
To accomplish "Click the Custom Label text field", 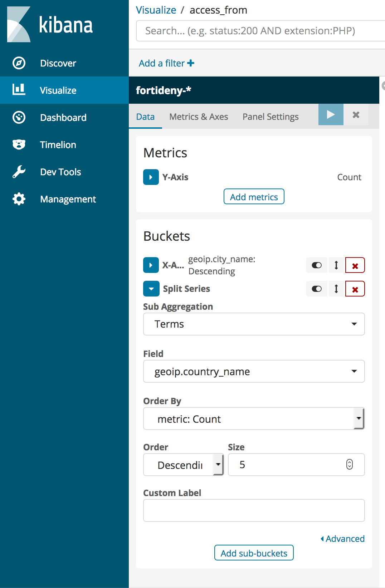I will (x=254, y=510).
